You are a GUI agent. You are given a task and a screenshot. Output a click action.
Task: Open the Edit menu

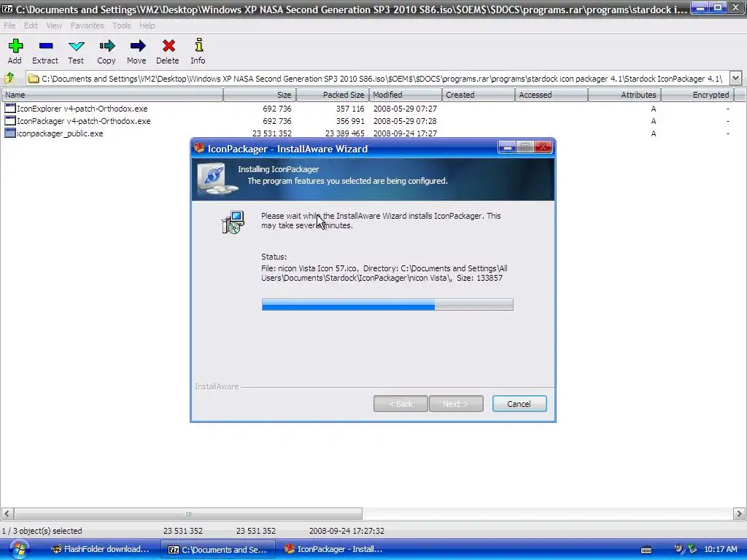tap(31, 26)
